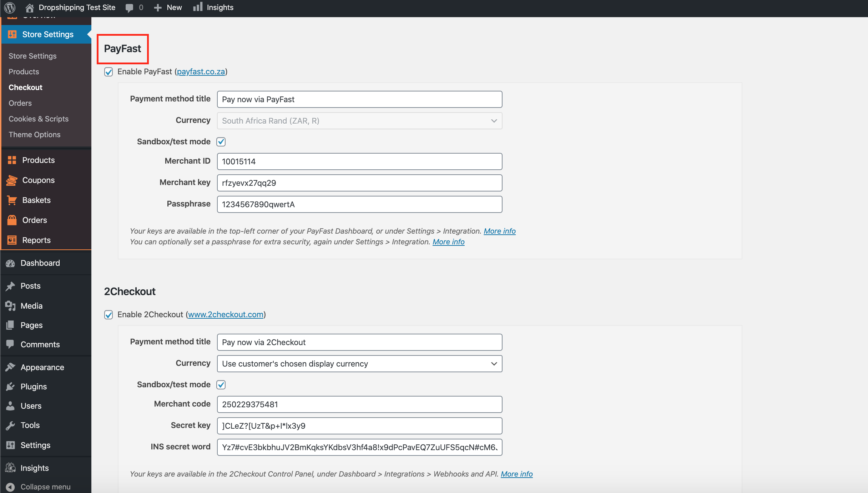Click the Insights bar chart icon in top bar
868x493 pixels.
[x=198, y=7]
